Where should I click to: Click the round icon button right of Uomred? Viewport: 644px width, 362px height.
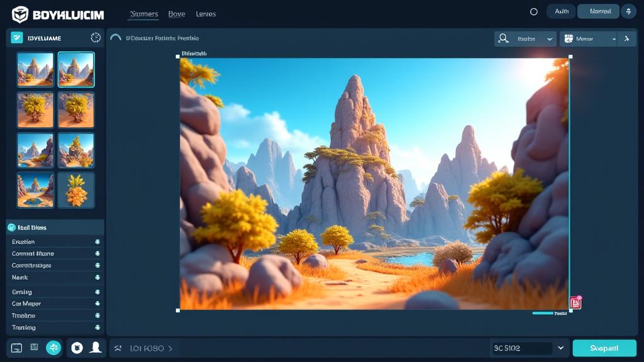[628, 11]
